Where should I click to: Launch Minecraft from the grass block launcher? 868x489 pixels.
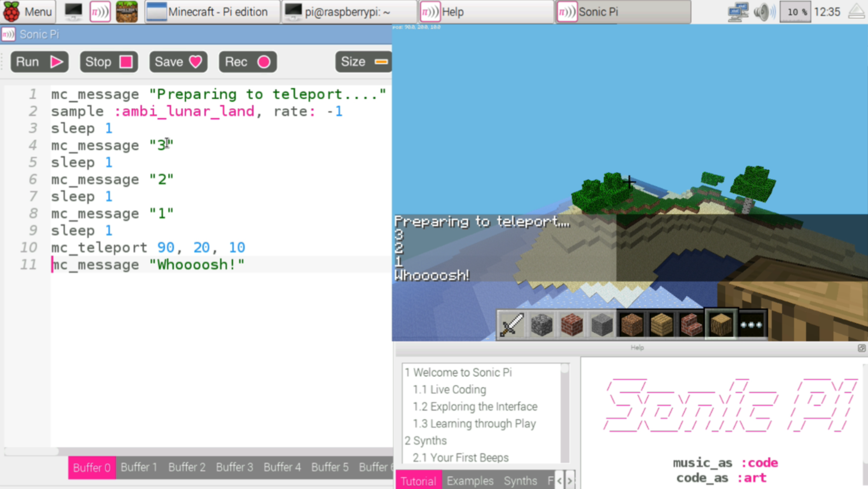coord(127,11)
